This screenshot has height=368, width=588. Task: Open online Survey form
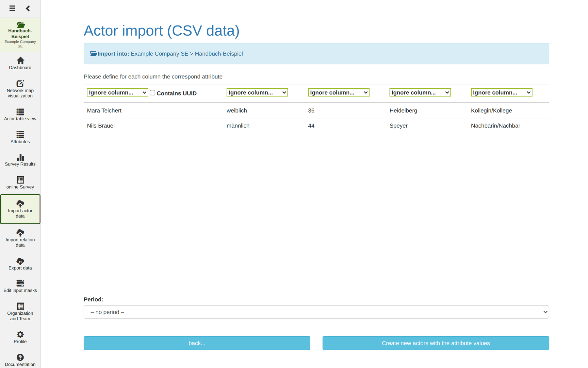(20, 183)
